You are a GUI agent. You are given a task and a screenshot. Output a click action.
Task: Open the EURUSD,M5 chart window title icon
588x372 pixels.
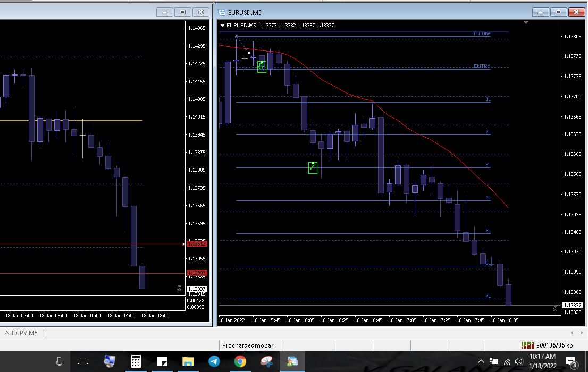pyautogui.click(x=222, y=12)
